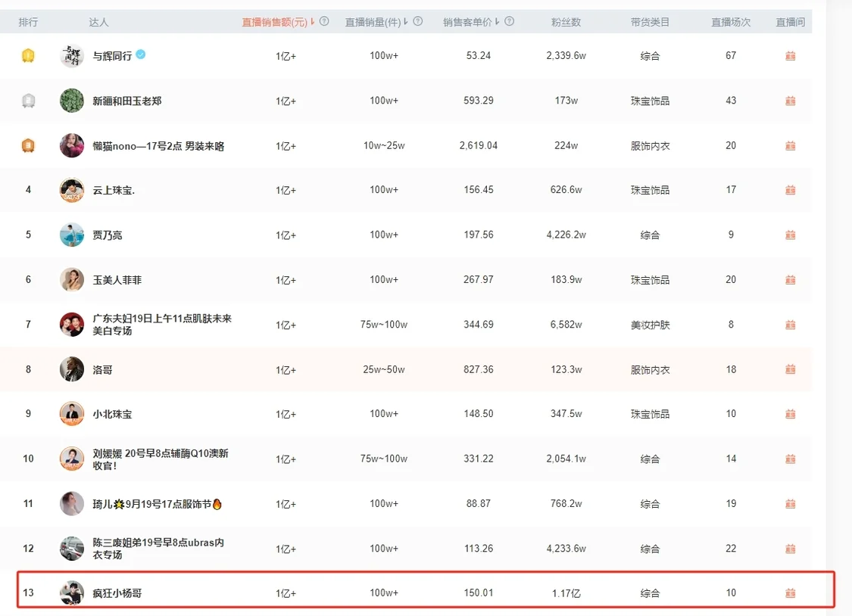
Task: Click help icon next to 直播销量(件)
Action: tap(418, 22)
